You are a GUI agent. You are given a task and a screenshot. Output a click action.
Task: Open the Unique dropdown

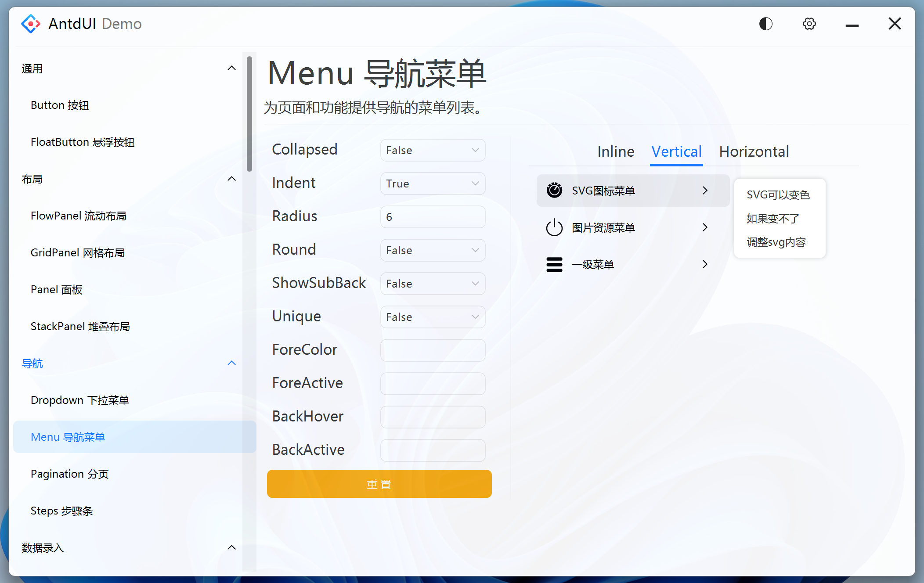433,317
